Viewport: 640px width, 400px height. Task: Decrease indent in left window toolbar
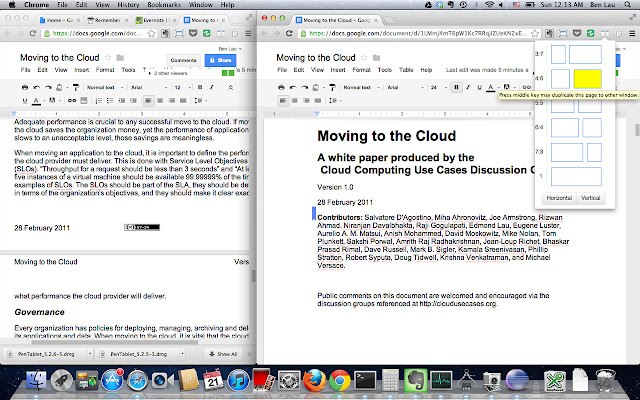(x=122, y=100)
